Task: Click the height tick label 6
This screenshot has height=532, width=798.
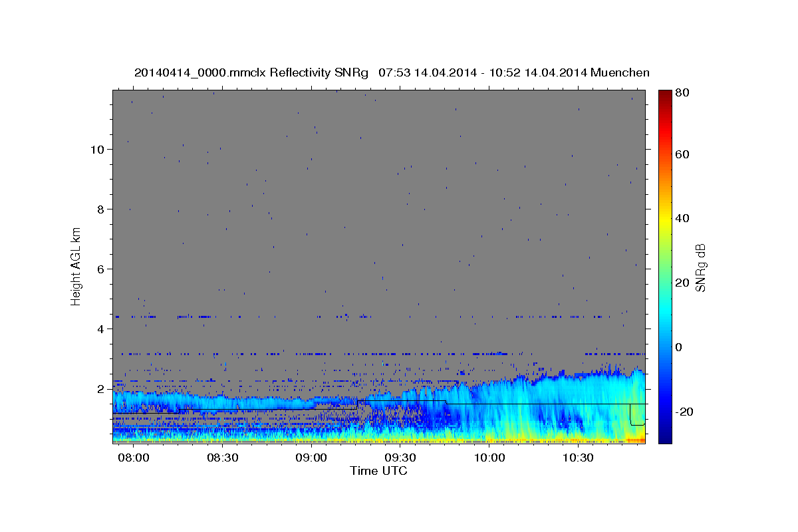Action: (x=101, y=269)
